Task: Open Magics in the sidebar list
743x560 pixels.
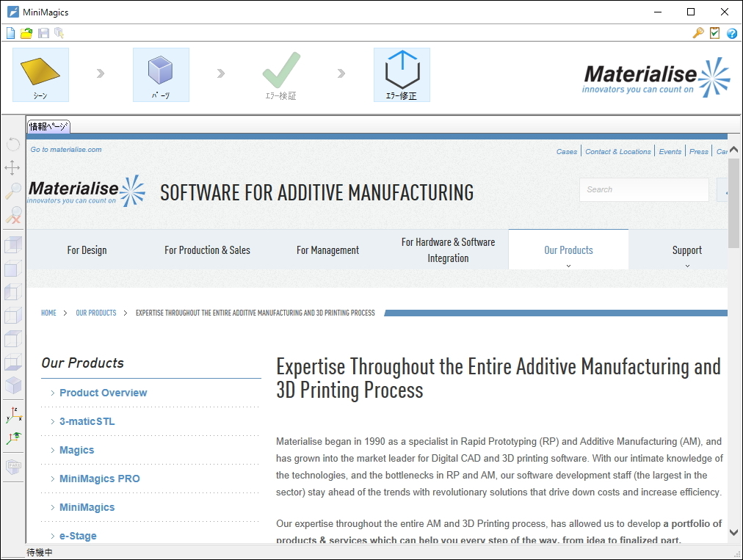Action: pos(77,450)
